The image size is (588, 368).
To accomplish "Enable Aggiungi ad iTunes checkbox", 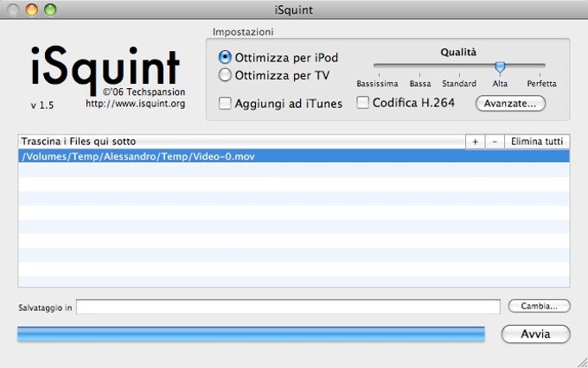I will [x=225, y=103].
